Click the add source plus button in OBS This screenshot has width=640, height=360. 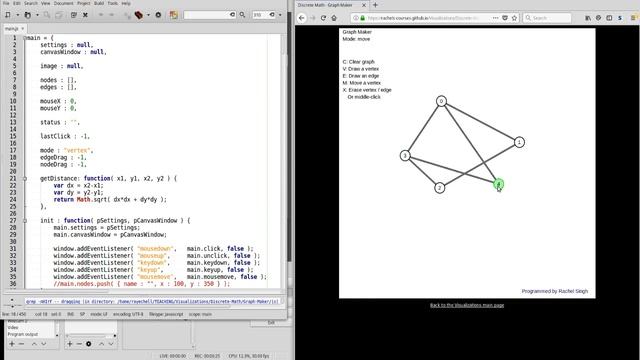(x=69, y=344)
